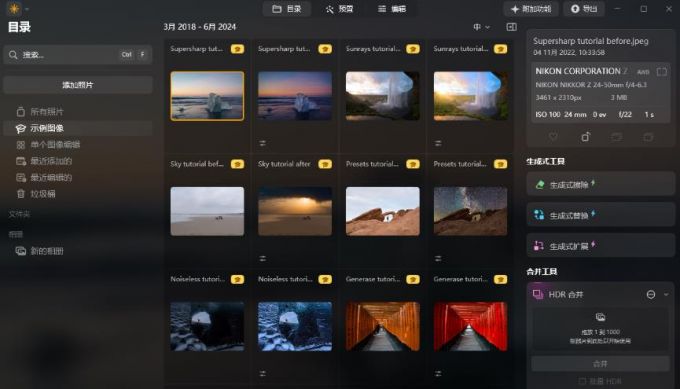The width and height of the screenshot is (680, 389).
Task: Click the trash bin 垃圾桶 sidebar icon
Action: click(20, 194)
